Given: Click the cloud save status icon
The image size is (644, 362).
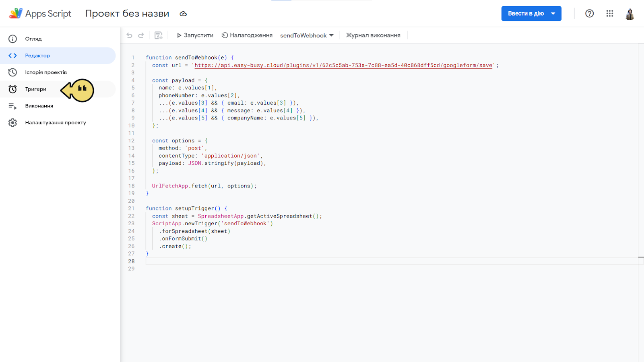Looking at the screenshot, I should (183, 14).
